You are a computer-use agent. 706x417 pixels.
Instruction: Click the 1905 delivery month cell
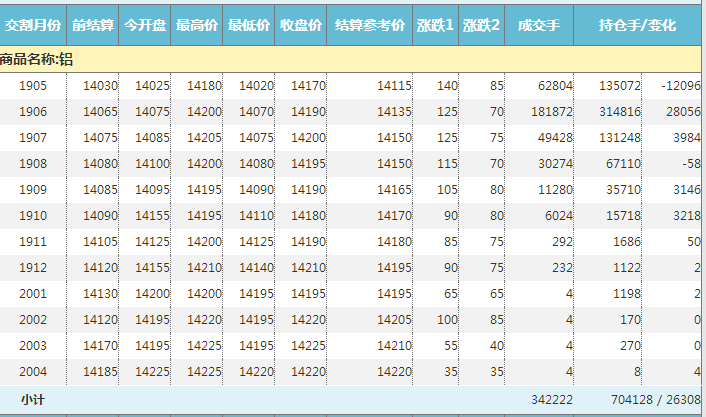[x=33, y=87]
